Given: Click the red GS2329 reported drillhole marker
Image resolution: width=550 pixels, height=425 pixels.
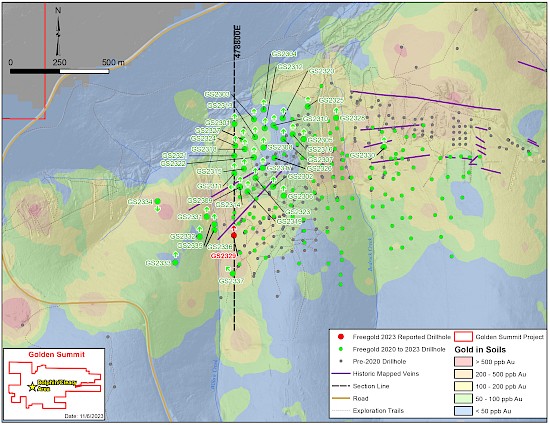Looking at the screenshot, I should (234, 235).
